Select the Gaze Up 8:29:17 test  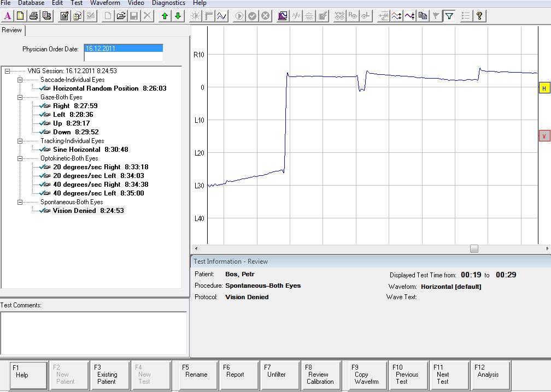point(71,123)
